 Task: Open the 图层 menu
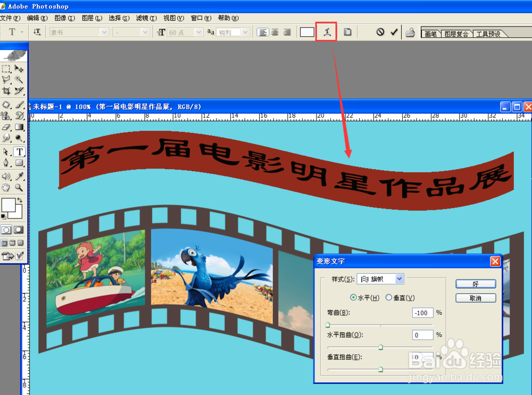pyautogui.click(x=92, y=18)
